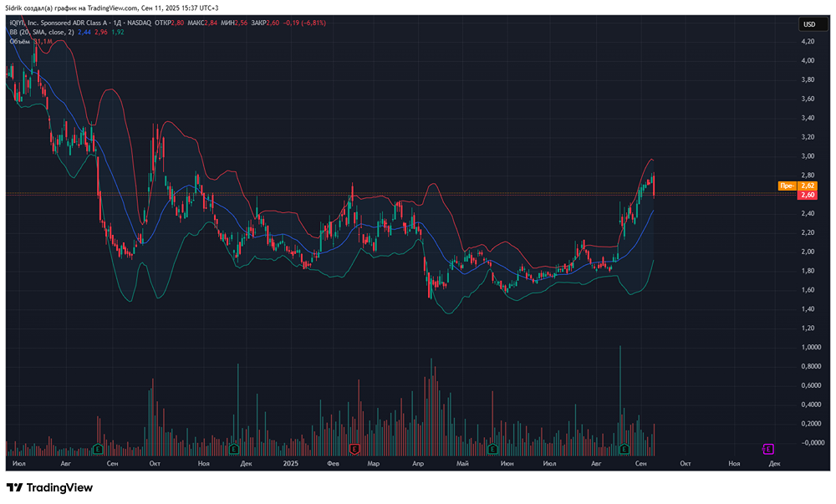Image resolution: width=836 pixels, height=504 pixels.
Task: Click the 0,6000 volume axis label
Action: coord(811,385)
